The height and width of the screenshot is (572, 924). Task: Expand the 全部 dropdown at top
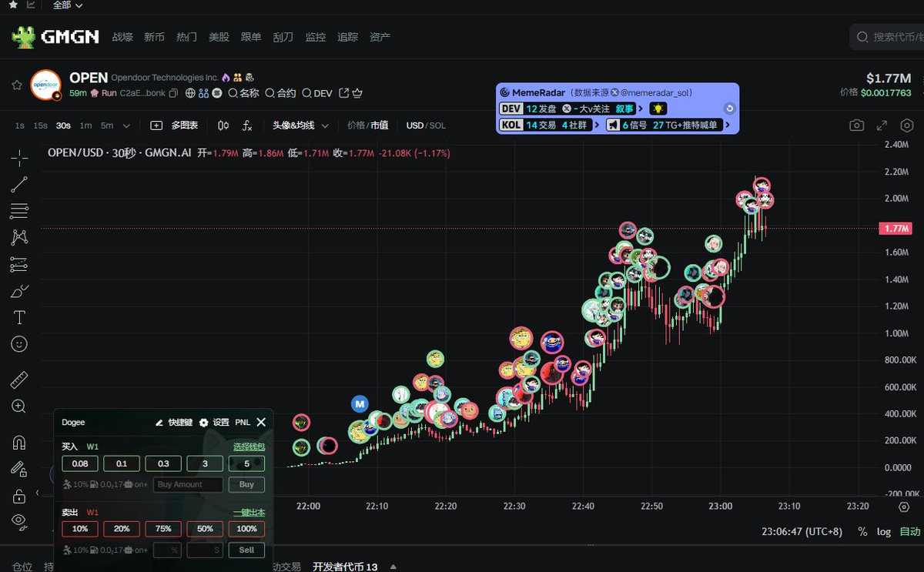(x=68, y=5)
